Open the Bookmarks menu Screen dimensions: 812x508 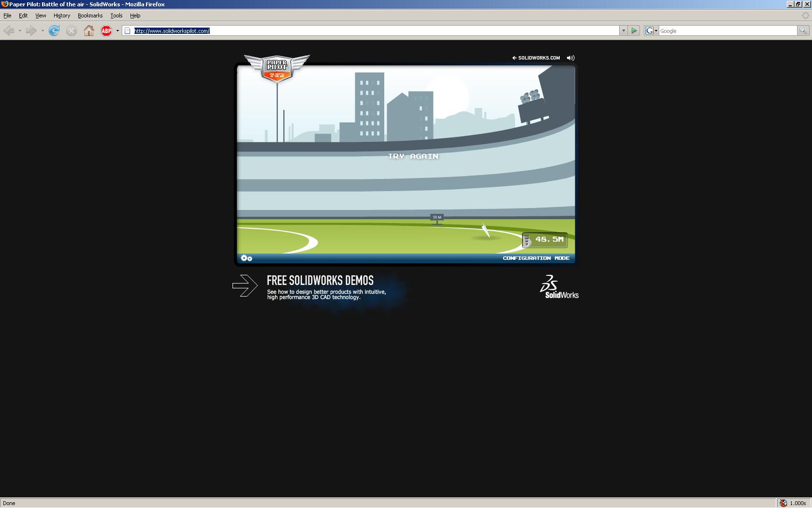tap(90, 15)
